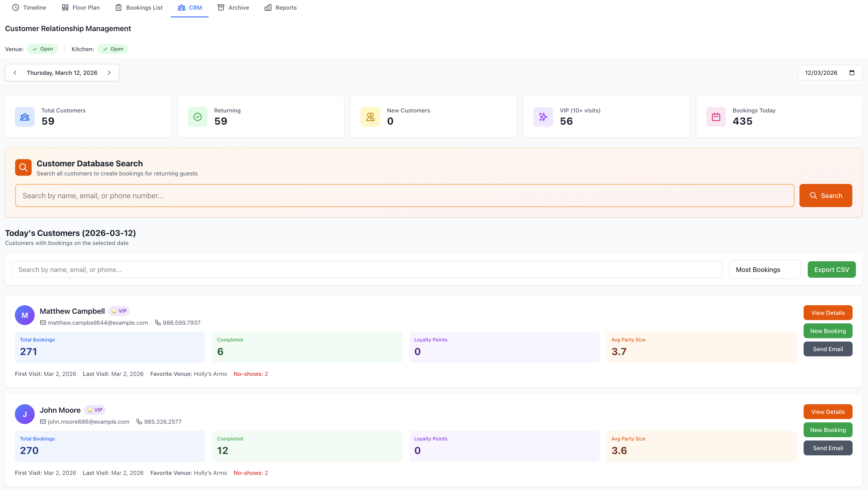The width and height of the screenshot is (868, 490).
Task: Click the previous-day chevron arrow
Action: pyautogui.click(x=15, y=72)
